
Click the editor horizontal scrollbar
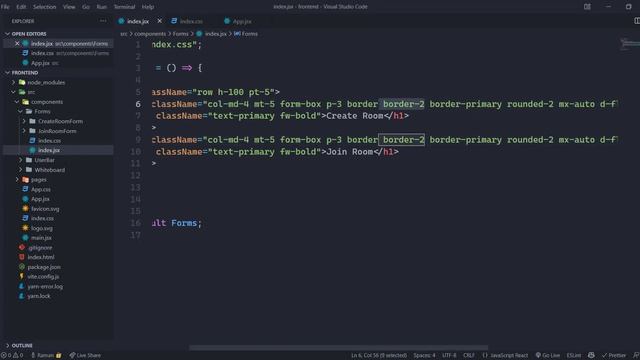click(x=338, y=348)
